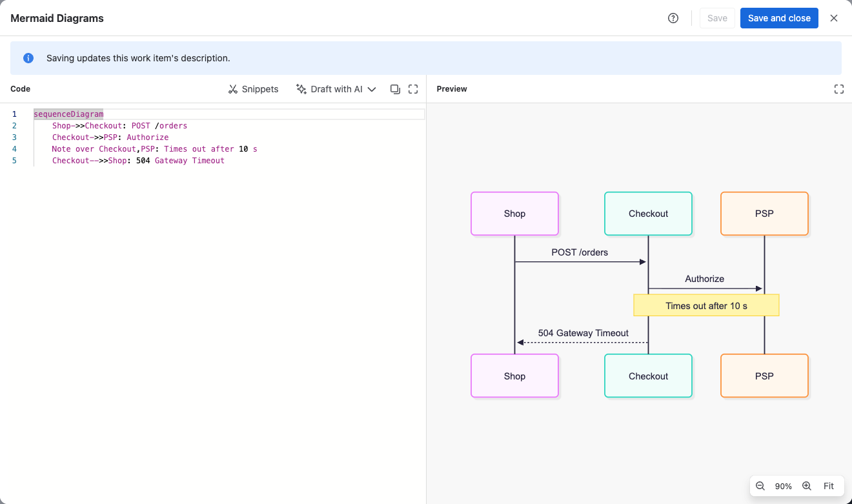Fit the diagram to the view
Viewport: 852px width, 504px height.
[x=829, y=486]
